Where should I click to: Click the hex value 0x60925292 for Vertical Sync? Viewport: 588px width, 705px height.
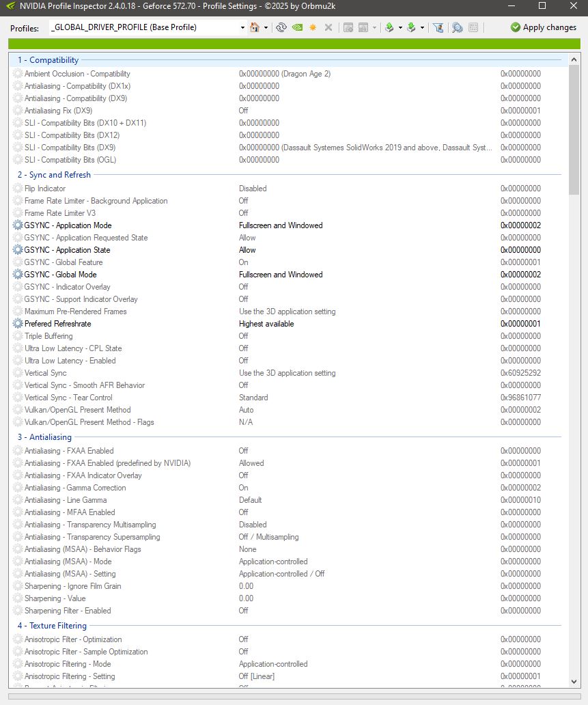520,373
